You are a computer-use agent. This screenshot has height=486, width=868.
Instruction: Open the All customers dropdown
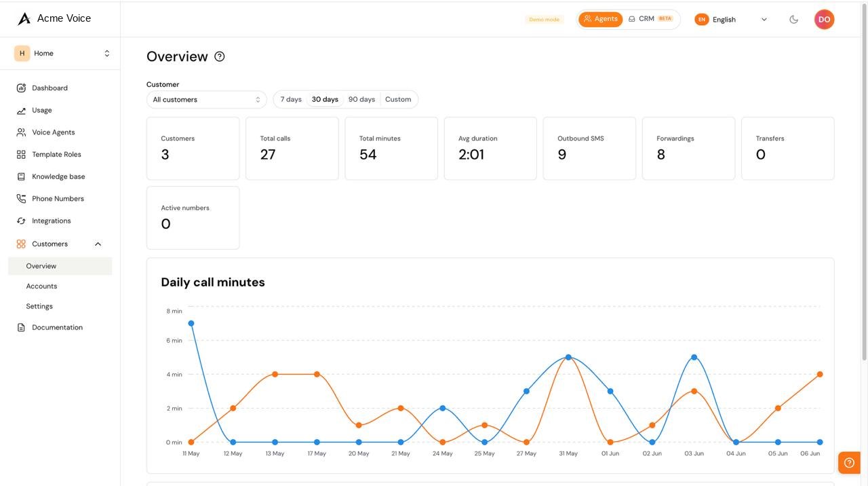tap(207, 100)
